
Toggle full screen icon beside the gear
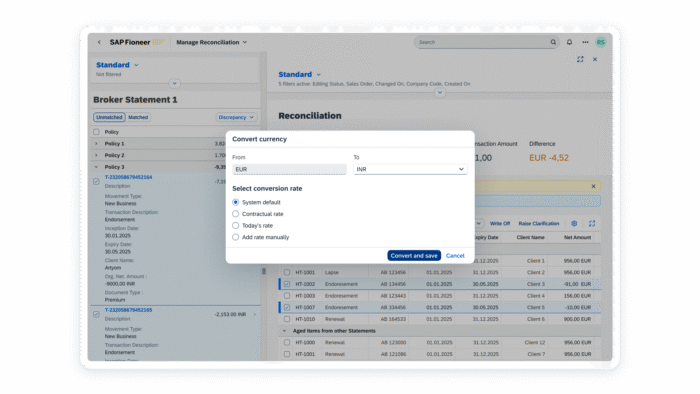[x=592, y=223]
